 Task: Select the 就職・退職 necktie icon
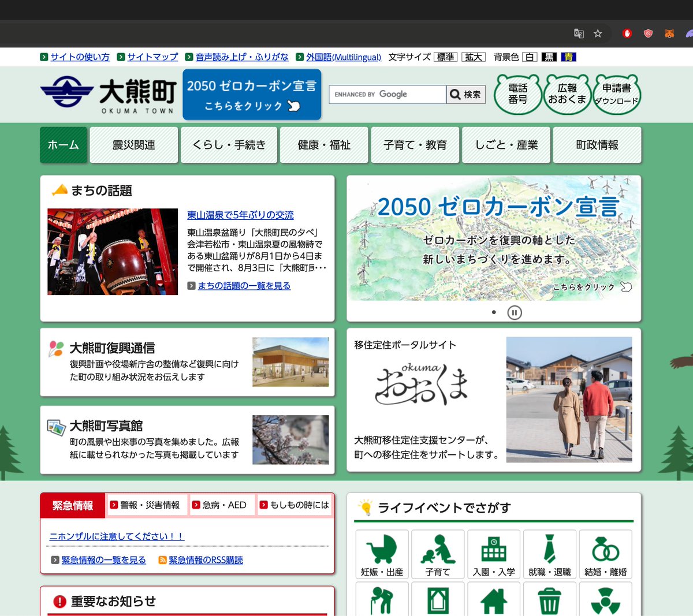pos(550,554)
